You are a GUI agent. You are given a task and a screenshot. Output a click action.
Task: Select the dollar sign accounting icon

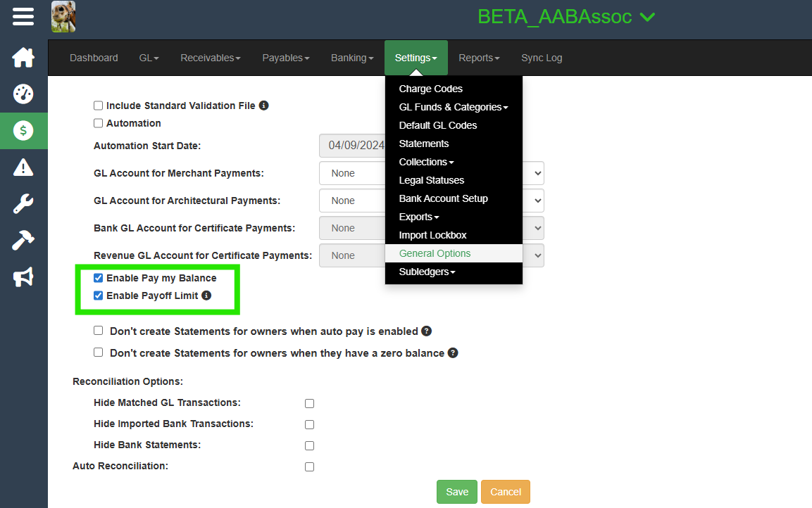23,131
